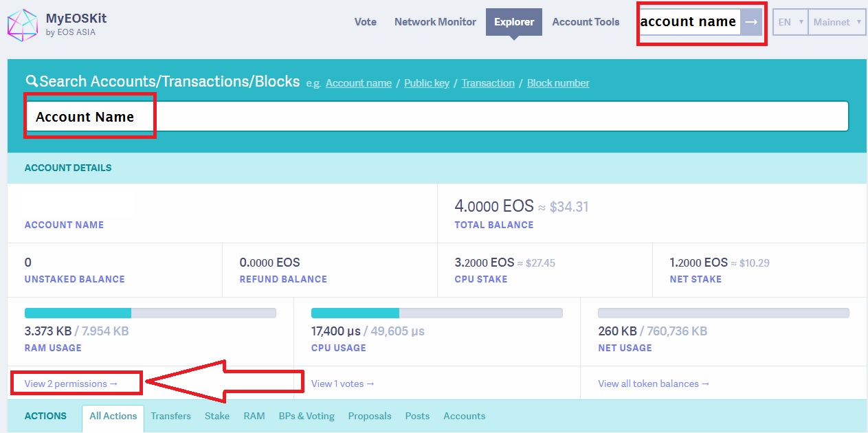Click the Transaction example link
This screenshot has height=433, width=868.
tap(488, 83)
